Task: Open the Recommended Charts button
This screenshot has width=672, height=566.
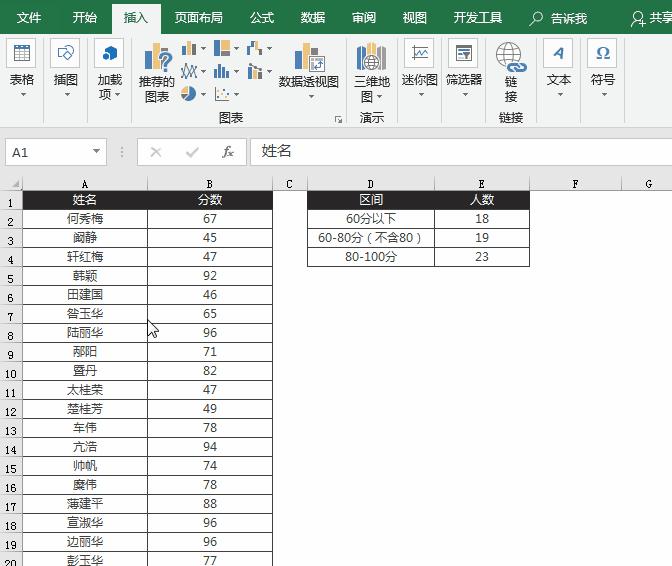Action: [157, 73]
